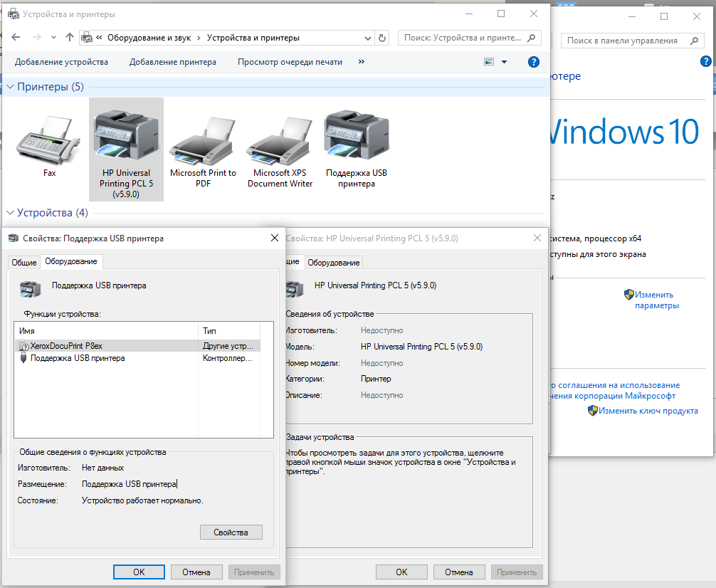Open the view options dropdown arrow
This screenshot has width=716, height=588.
(x=504, y=63)
